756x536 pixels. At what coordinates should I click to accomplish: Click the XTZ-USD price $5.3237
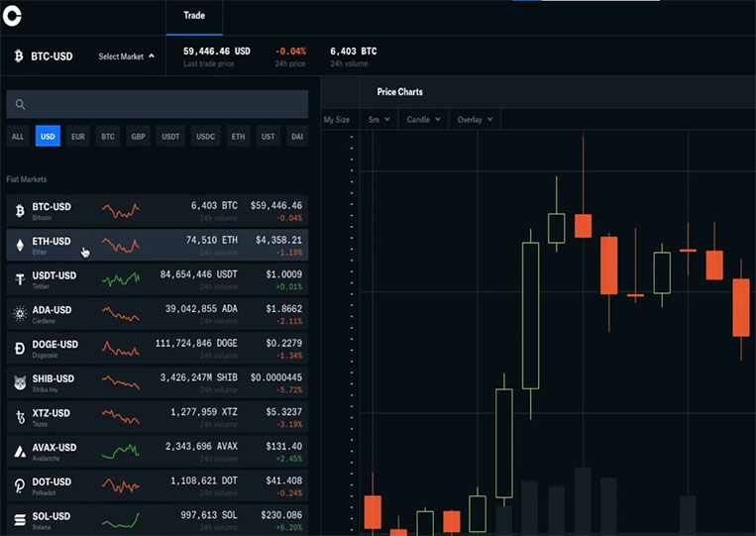[x=284, y=412]
